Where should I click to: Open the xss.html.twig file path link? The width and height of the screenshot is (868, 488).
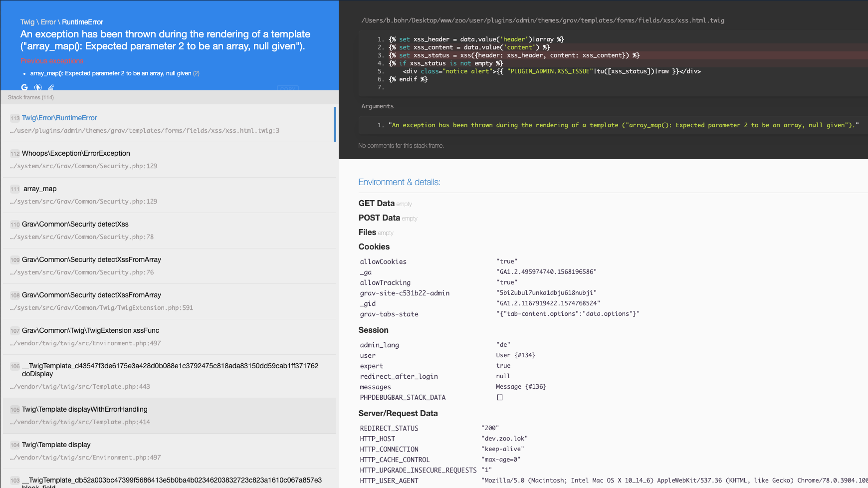click(543, 20)
